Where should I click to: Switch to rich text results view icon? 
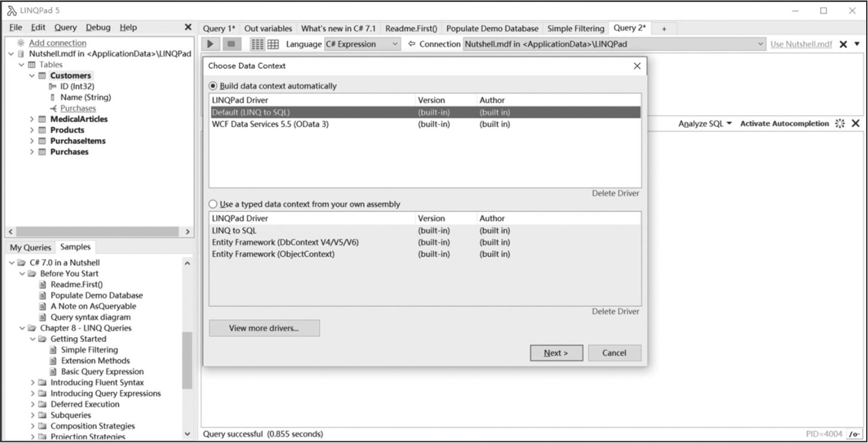click(x=257, y=44)
